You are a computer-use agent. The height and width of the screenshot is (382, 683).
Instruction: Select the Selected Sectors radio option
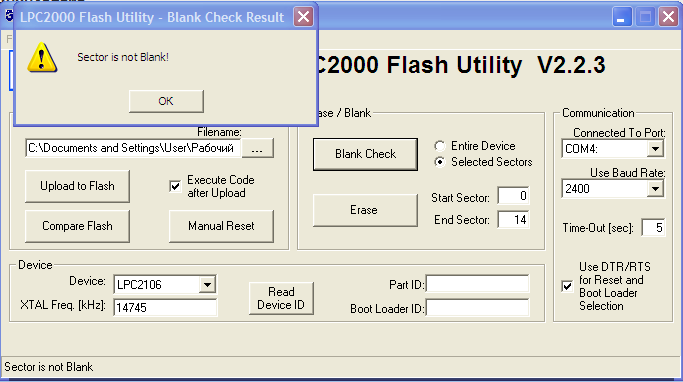[x=440, y=162]
